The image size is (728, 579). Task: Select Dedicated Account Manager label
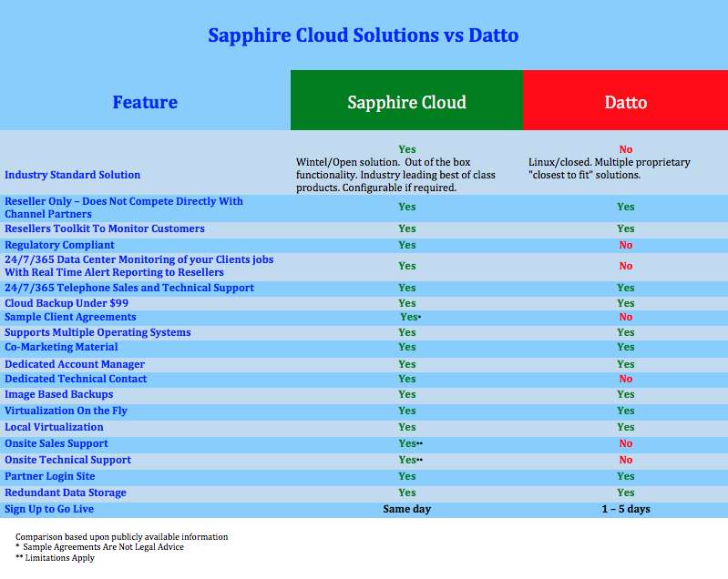pos(75,364)
